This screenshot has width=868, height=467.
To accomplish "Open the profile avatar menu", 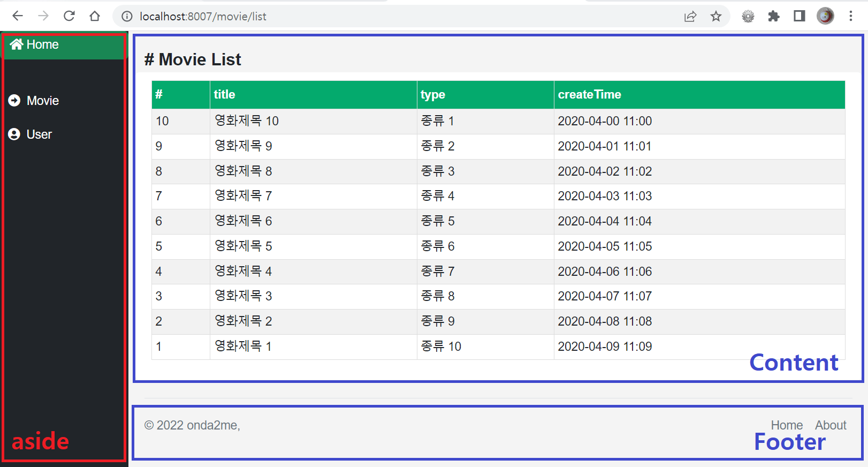I will tap(825, 16).
